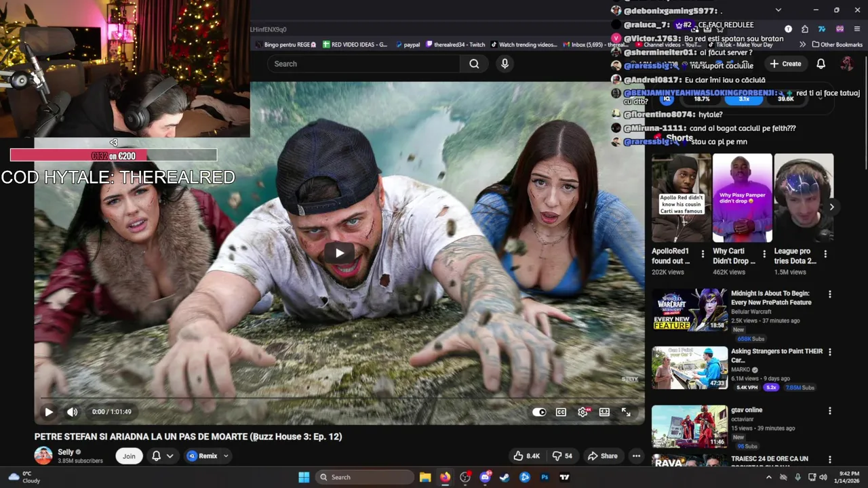Viewport: 868px width, 488px height.
Task: Open Steam from the taskbar
Action: (505, 477)
